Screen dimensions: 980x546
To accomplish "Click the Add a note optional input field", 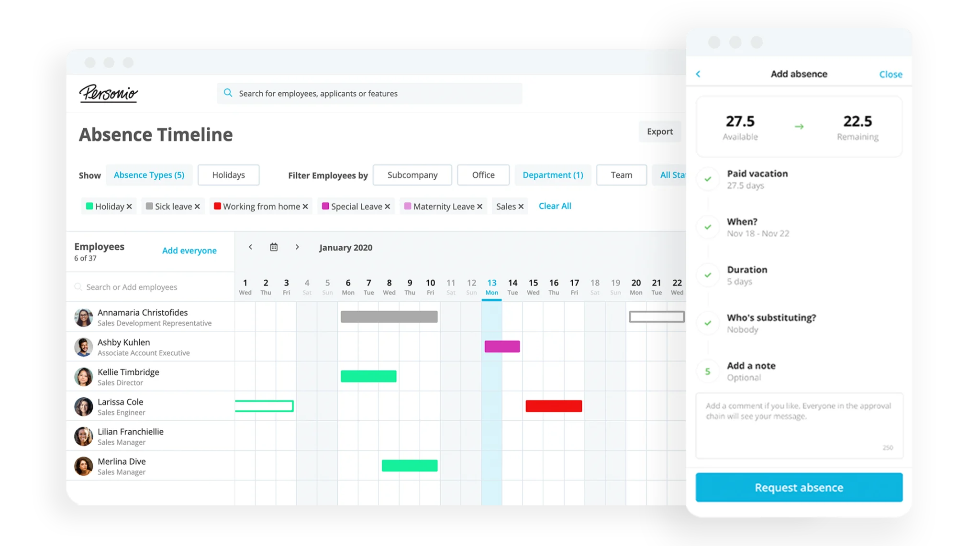I will [x=800, y=424].
